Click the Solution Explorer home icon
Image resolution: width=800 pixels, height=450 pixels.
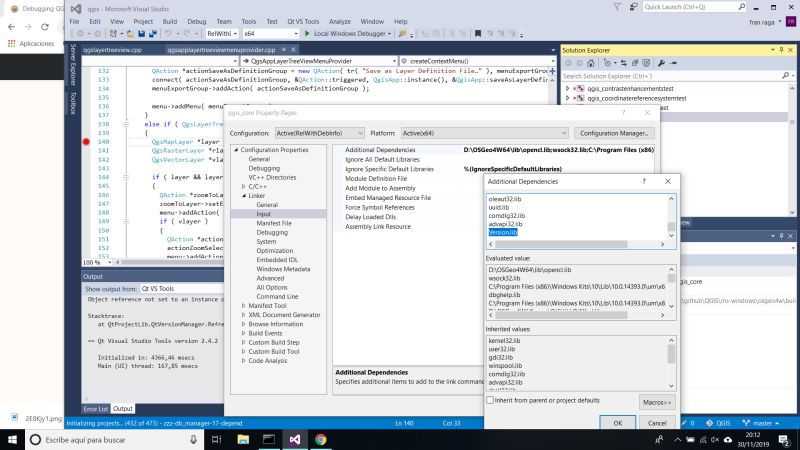point(591,63)
